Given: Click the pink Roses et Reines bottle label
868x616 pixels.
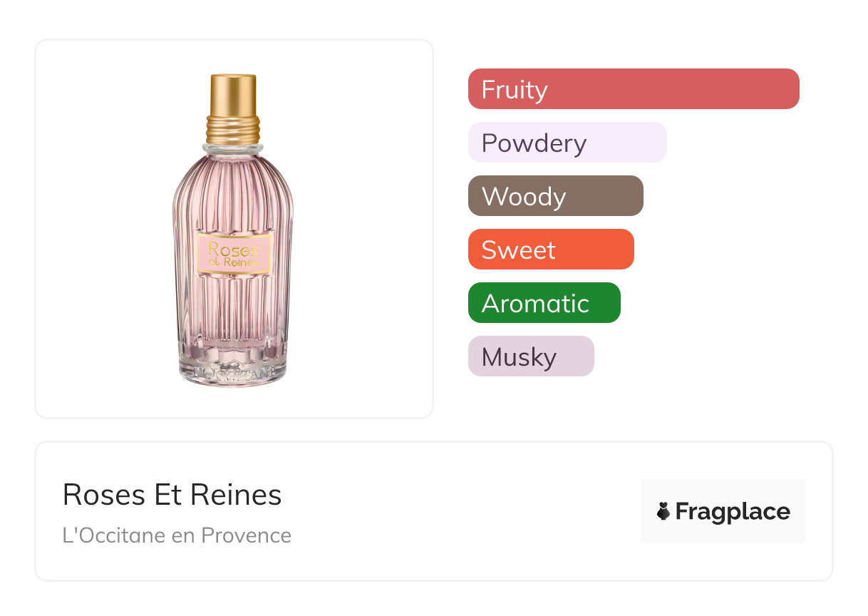Looking at the screenshot, I should (234, 253).
